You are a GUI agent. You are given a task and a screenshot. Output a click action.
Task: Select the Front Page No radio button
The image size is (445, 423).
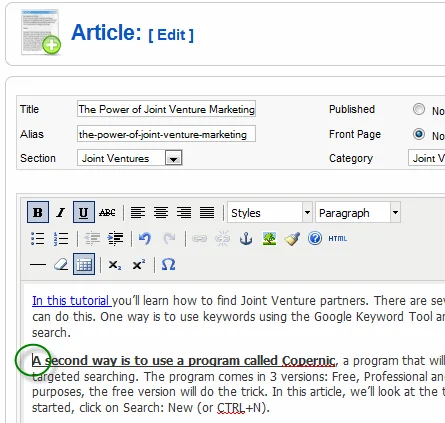pos(419,134)
